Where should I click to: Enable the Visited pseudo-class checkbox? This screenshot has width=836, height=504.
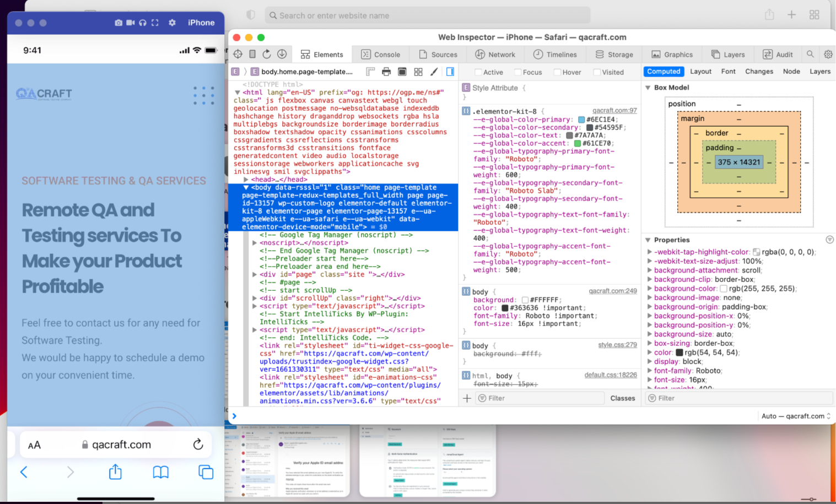(x=597, y=72)
